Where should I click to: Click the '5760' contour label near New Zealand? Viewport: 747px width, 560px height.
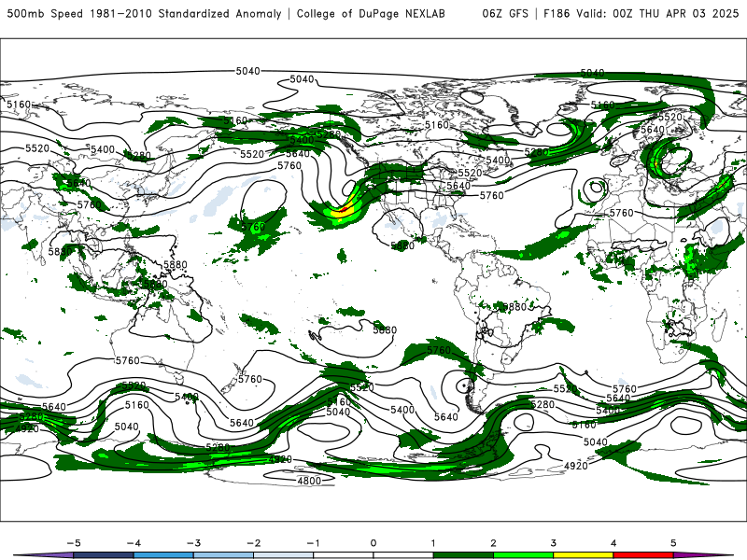(x=250, y=379)
